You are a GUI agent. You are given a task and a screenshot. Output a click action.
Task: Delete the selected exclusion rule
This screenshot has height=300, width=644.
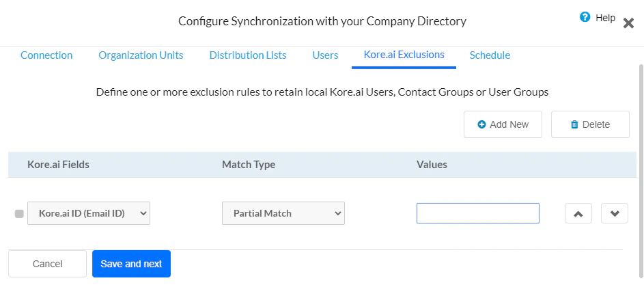click(590, 124)
